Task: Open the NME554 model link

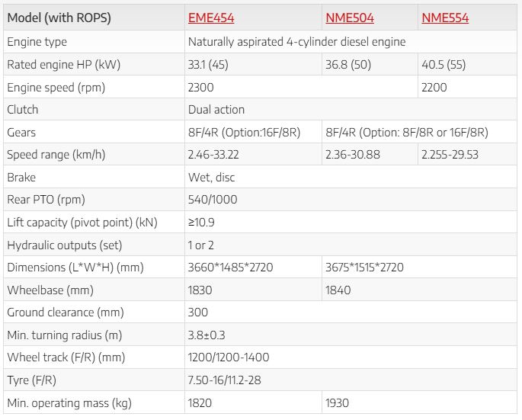Action: coord(444,18)
